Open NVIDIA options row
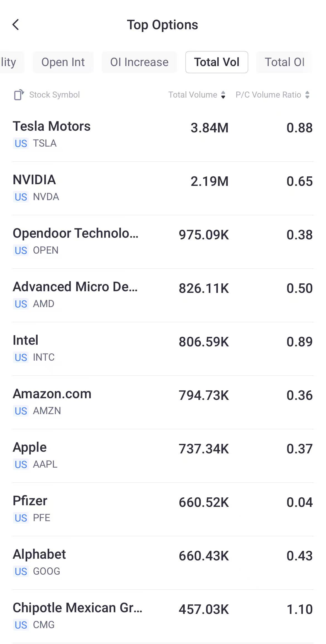 tap(163, 188)
